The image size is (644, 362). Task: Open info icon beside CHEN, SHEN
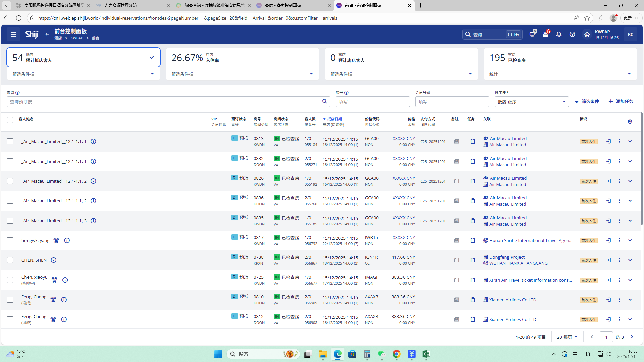click(54, 260)
